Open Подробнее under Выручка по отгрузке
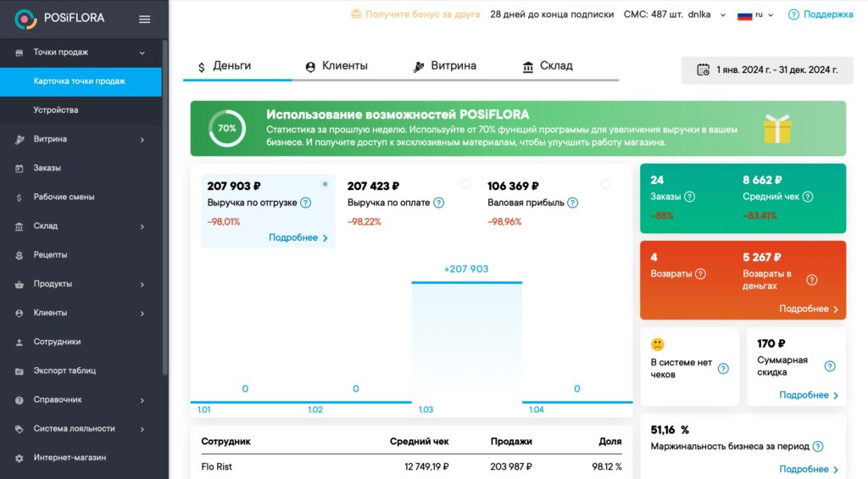Image resolution: width=868 pixels, height=479 pixels. tap(298, 237)
